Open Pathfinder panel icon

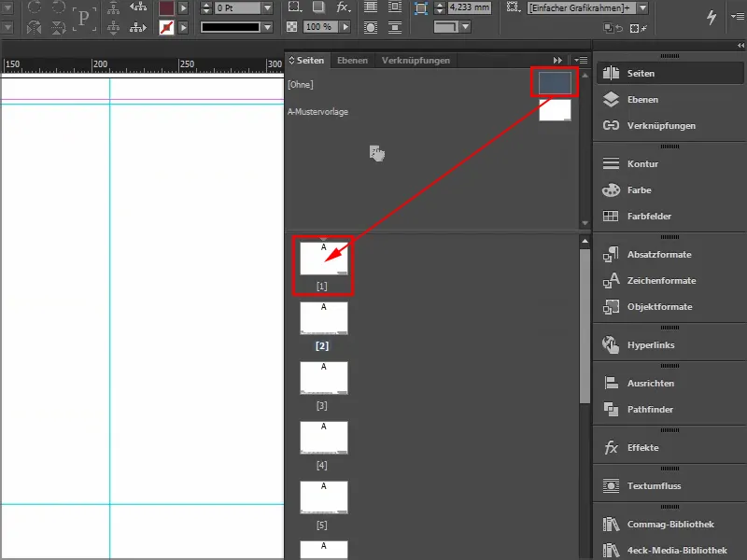[x=611, y=409]
